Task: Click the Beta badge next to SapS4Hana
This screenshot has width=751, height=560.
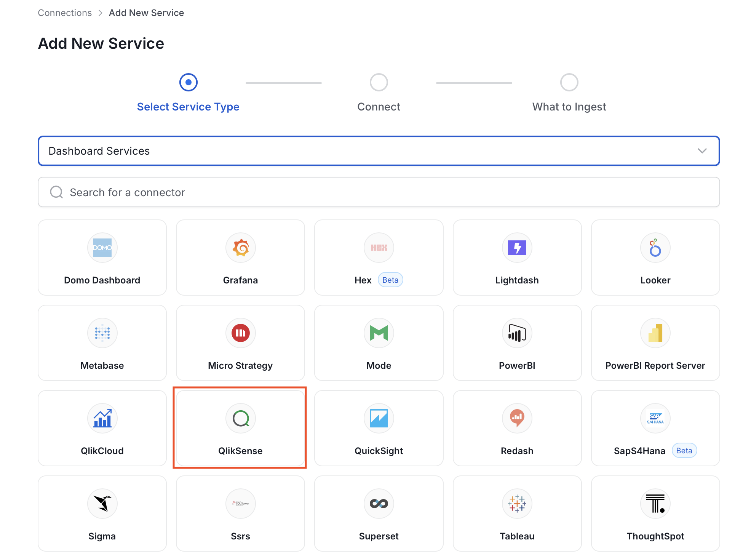Action: (x=684, y=451)
